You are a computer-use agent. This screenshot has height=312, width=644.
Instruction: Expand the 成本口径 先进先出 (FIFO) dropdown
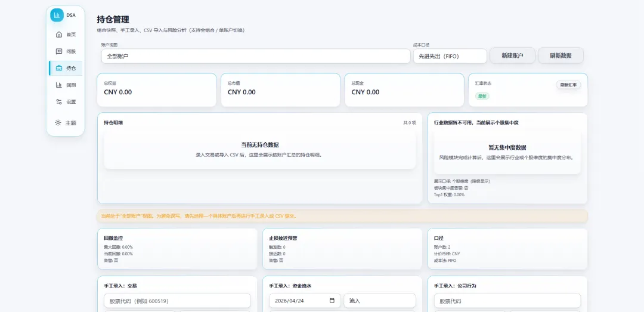[x=450, y=56]
